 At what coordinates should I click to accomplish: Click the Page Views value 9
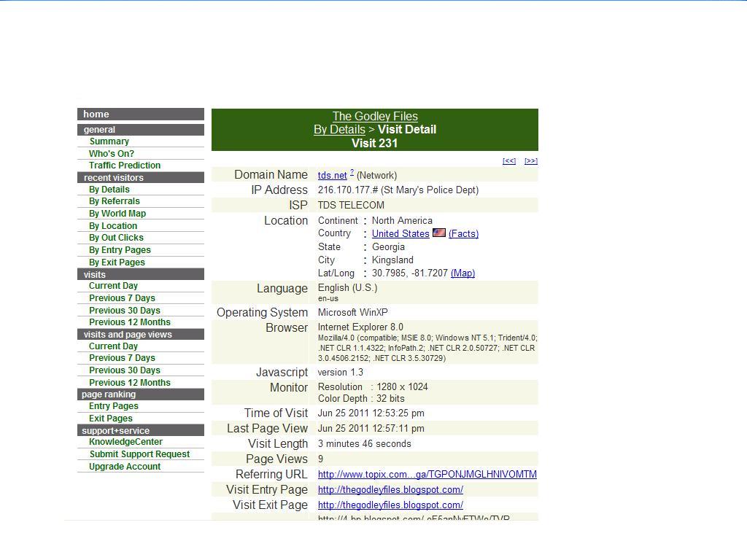pyautogui.click(x=321, y=459)
